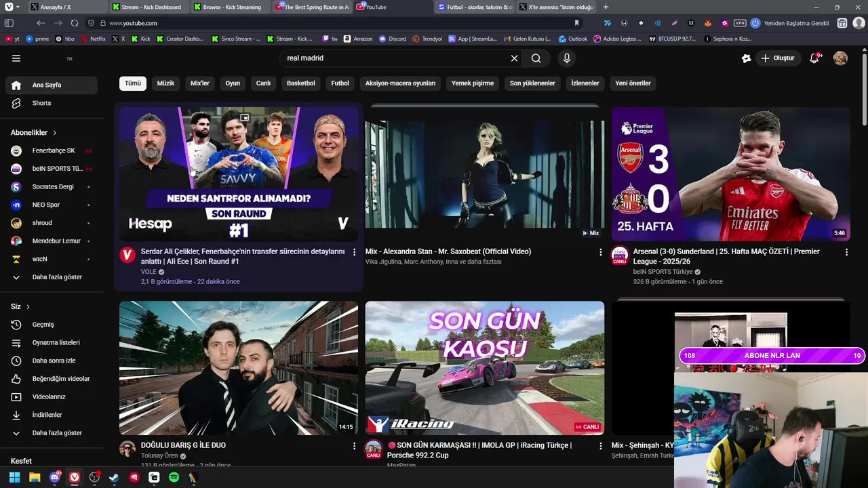Open Geçmiş history in the sidebar
The image size is (868, 488).
click(x=52, y=325)
